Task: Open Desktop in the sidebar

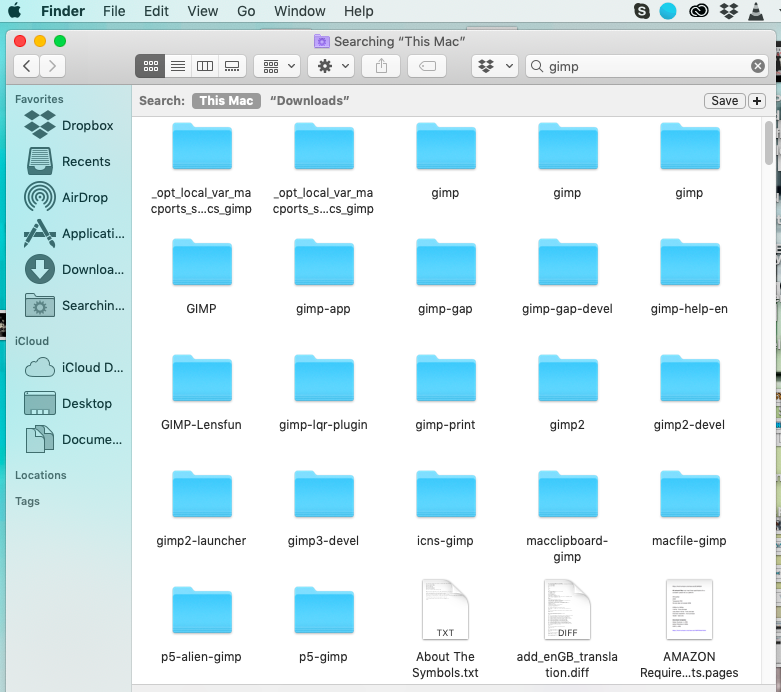Action: pos(69,404)
